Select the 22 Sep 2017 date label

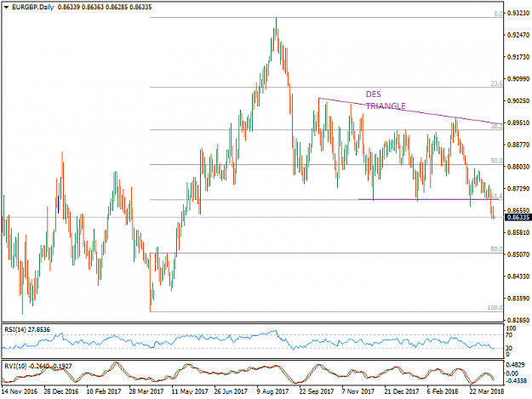[x=316, y=391]
